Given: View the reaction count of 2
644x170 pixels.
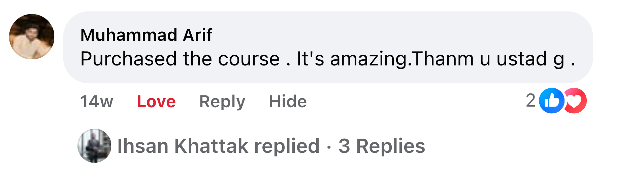Looking at the screenshot, I should [530, 101].
